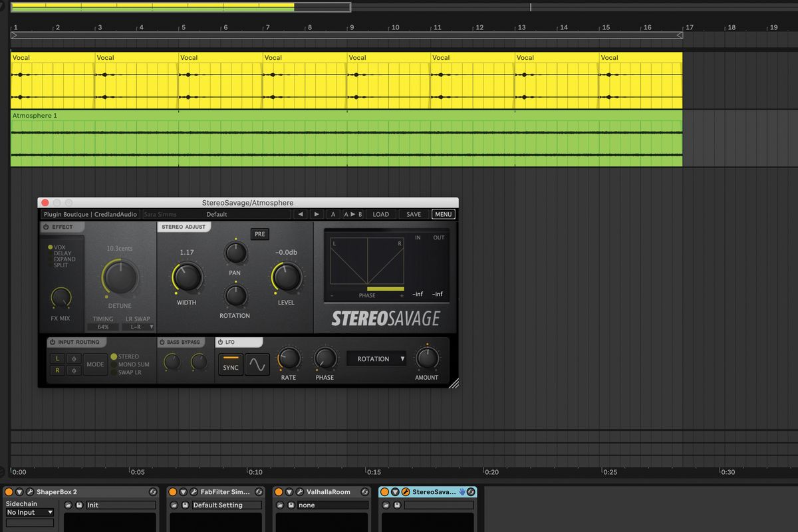Select the sine wave LFO shape in StereoSavage
This screenshot has height=532, width=798.
coord(257,363)
